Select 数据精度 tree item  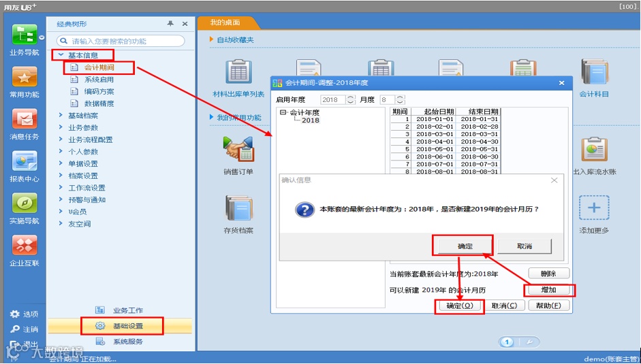click(x=99, y=103)
